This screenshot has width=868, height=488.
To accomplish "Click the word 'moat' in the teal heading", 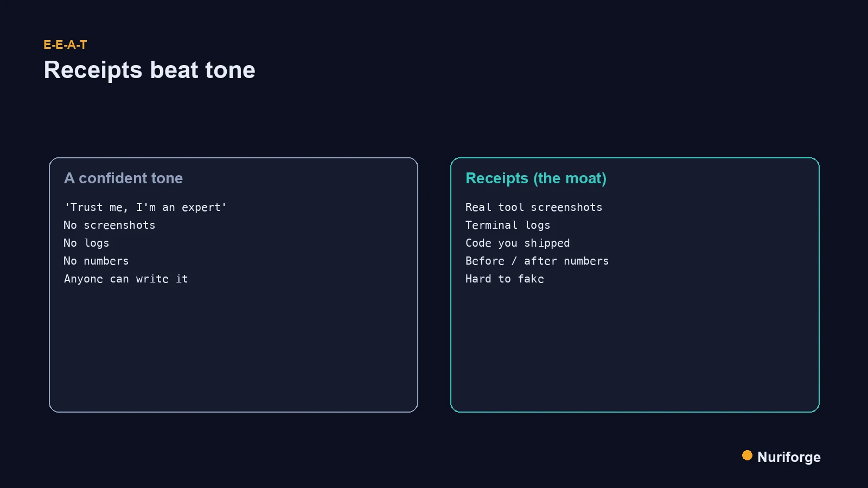I will (x=583, y=178).
